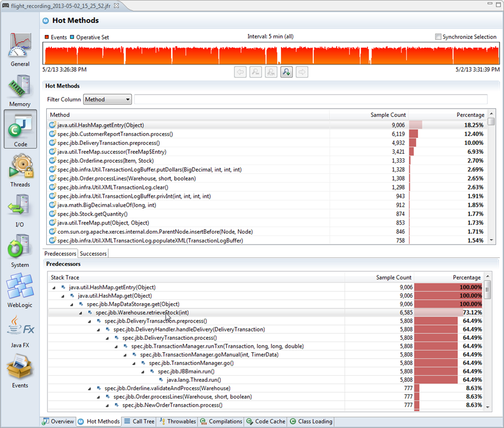Click the Hot Methods title icon

[46, 21]
